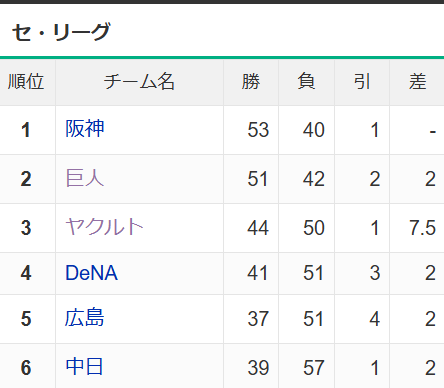Click the 負 column header
The image size is (444, 388).
[307, 81]
